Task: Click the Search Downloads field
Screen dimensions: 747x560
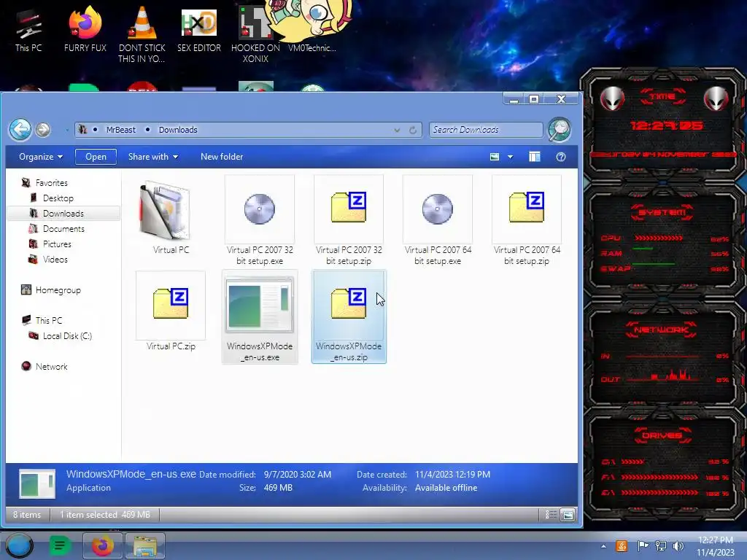Action: pos(486,130)
